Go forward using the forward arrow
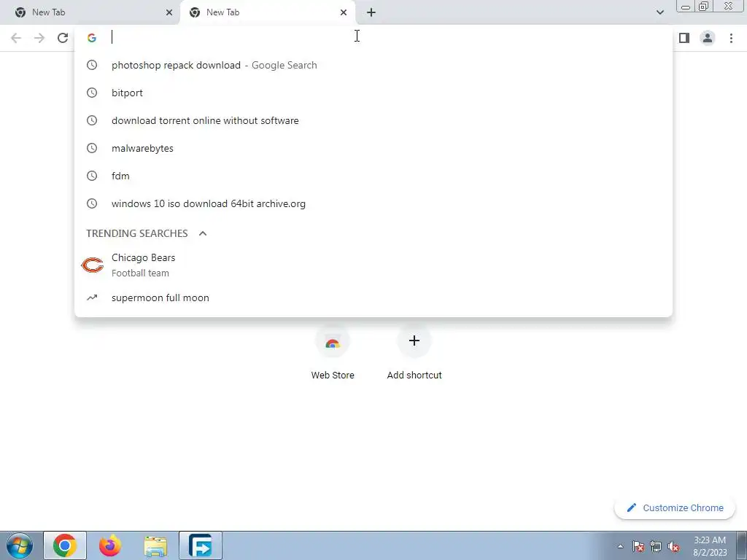Image resolution: width=747 pixels, height=560 pixels. (39, 38)
